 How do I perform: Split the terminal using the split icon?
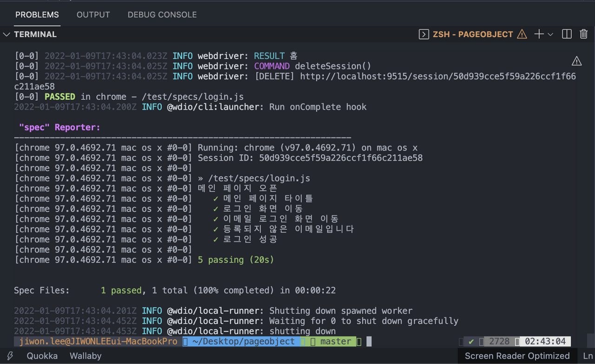[x=567, y=34]
